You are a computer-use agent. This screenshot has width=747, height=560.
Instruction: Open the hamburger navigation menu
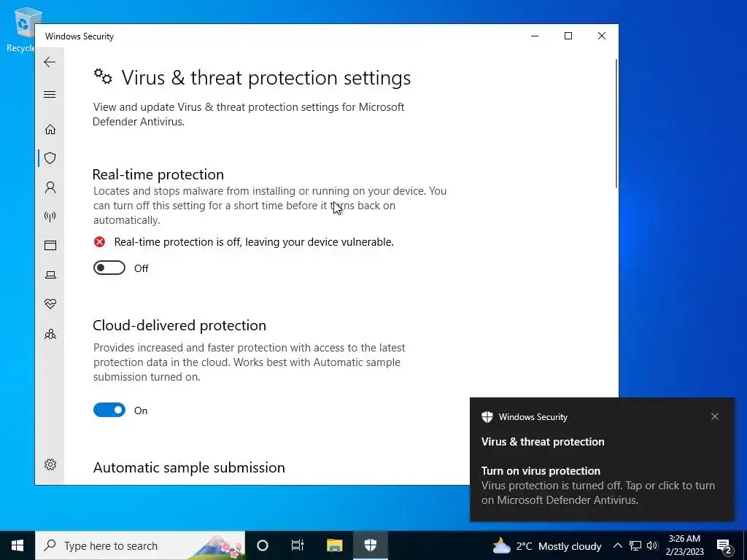pyautogui.click(x=50, y=94)
